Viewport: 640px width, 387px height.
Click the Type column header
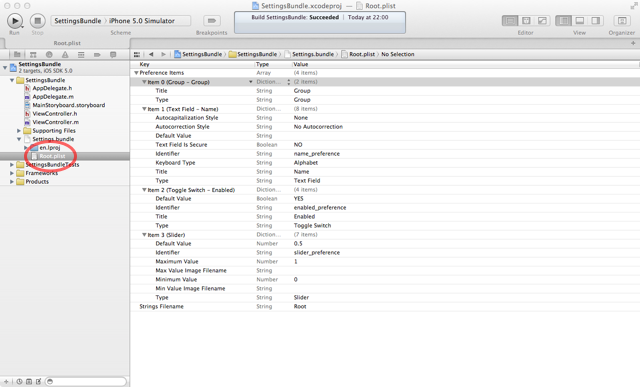pos(262,64)
